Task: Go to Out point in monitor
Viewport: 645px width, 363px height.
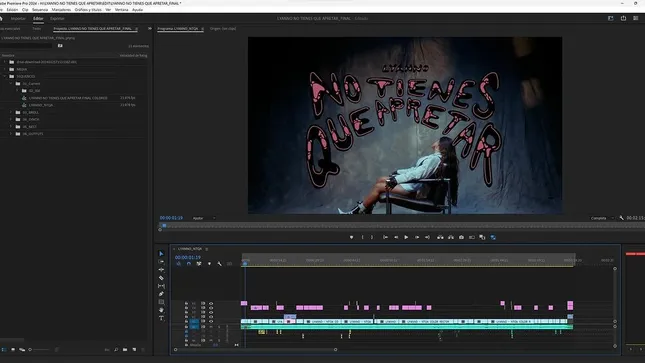Action: (x=427, y=237)
